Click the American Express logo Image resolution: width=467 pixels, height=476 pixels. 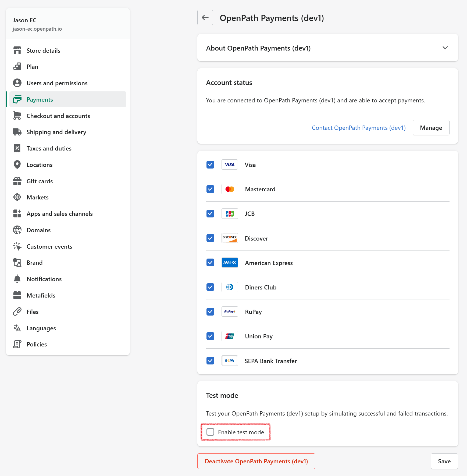point(230,263)
